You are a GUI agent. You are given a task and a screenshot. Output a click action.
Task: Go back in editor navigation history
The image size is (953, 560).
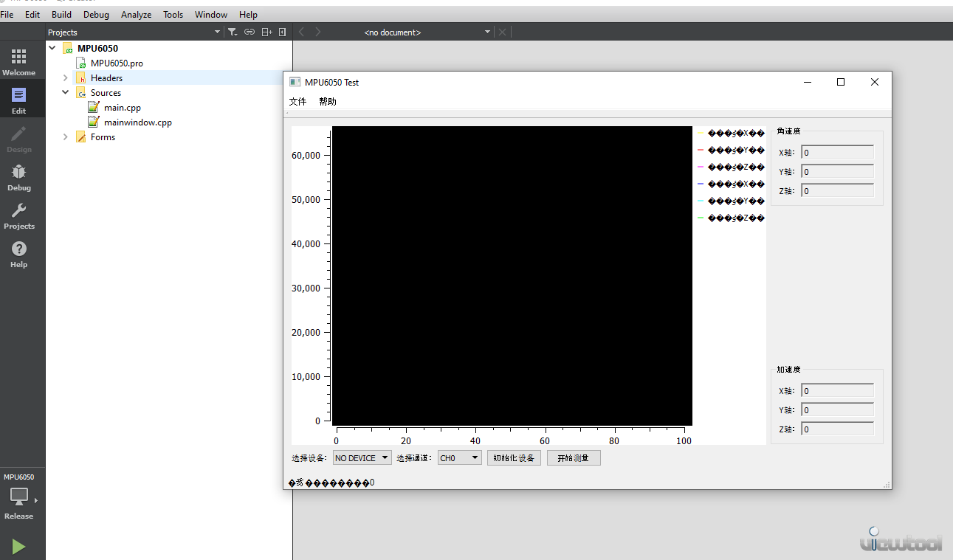[301, 32]
